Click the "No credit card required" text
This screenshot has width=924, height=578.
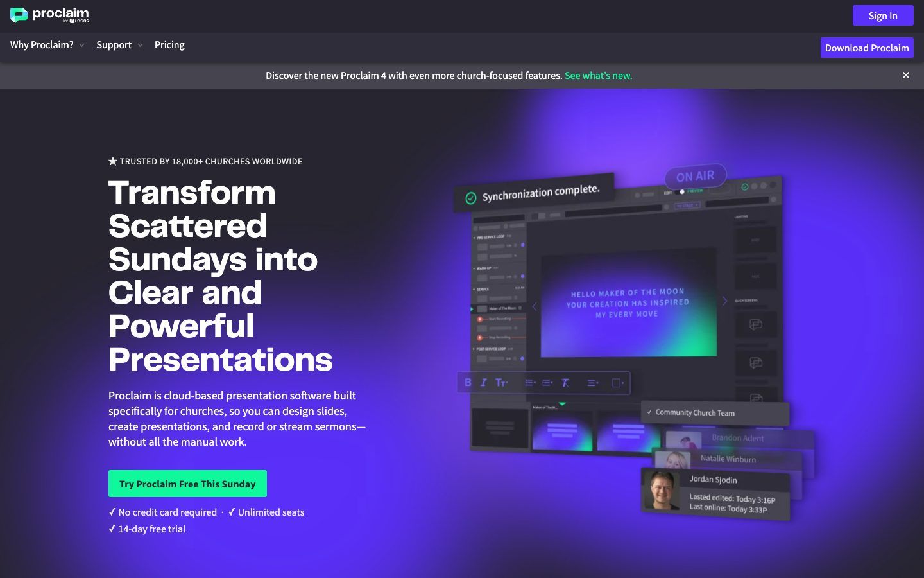(x=167, y=512)
